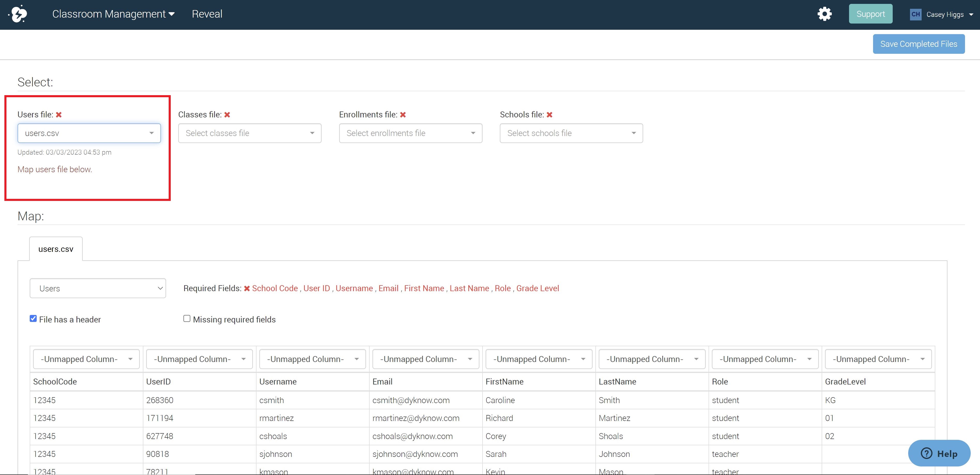The height and width of the screenshot is (475, 980).
Task: Open the Select enrollments file dropdown
Action: (410, 133)
